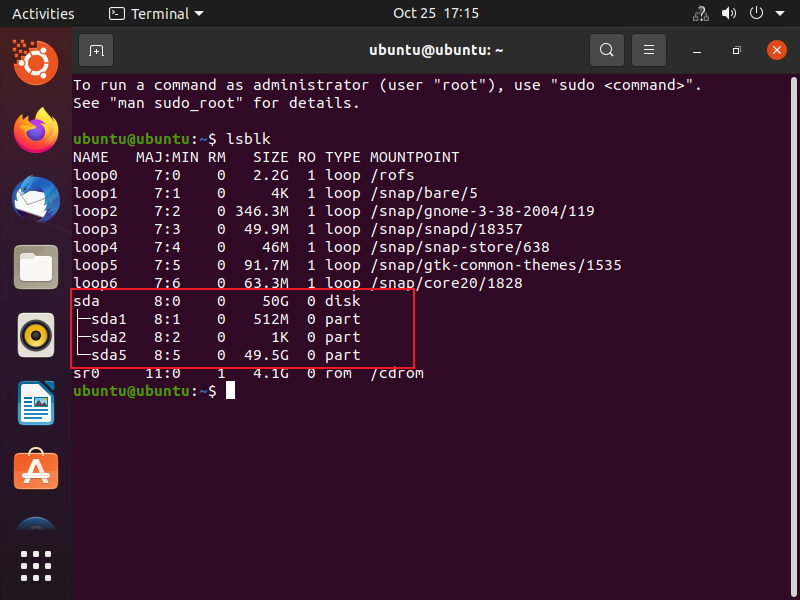Expand the Terminal app menu dropdown
This screenshot has height=600, width=800.
(x=155, y=14)
